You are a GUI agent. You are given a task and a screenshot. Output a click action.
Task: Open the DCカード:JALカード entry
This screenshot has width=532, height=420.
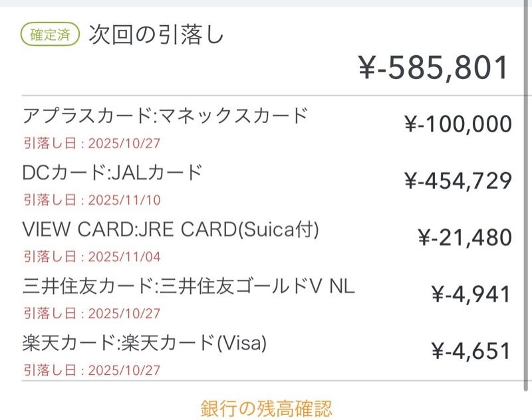(x=112, y=173)
